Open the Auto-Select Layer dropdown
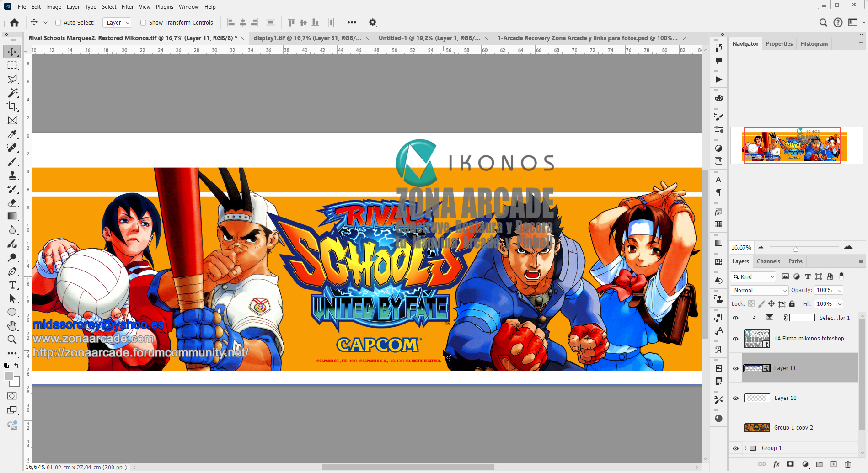 click(x=117, y=22)
